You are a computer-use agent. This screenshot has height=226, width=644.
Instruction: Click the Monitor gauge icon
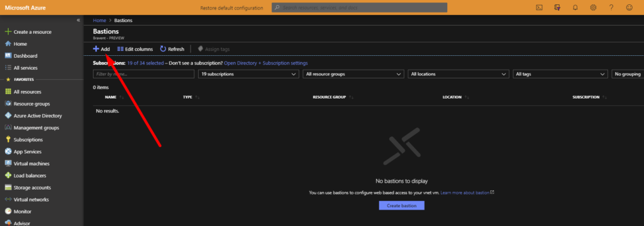coord(8,212)
